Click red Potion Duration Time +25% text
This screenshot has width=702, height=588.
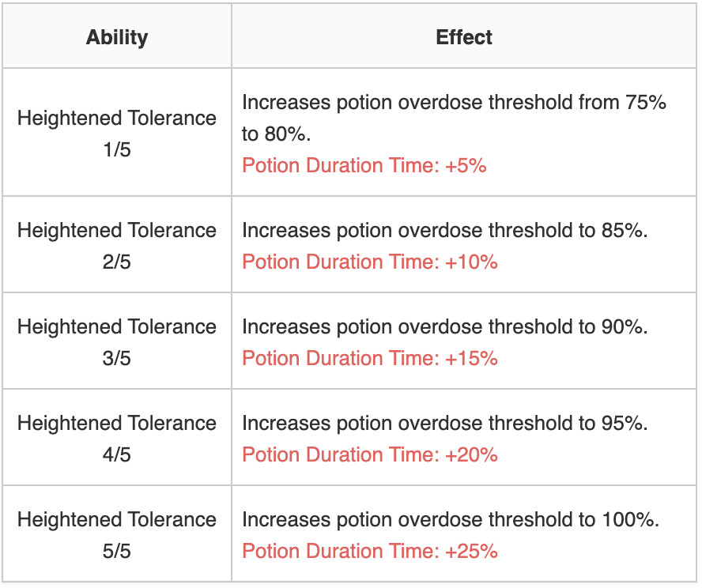click(369, 551)
